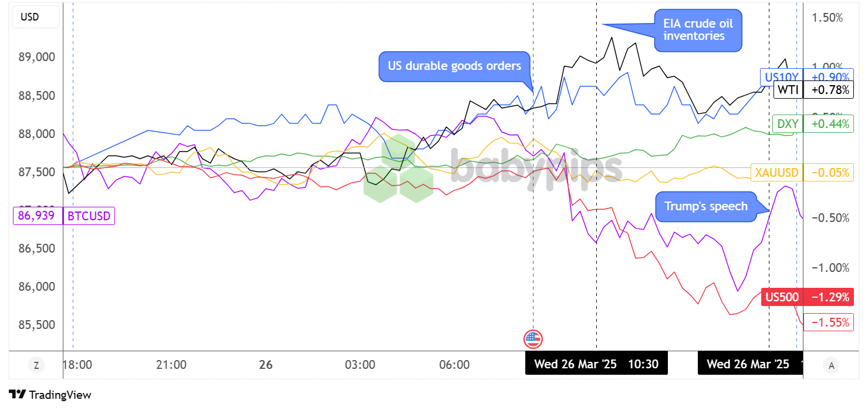This screenshot has height=410, width=868.
Task: Click the US flag economic event icon
Action: pos(533,339)
